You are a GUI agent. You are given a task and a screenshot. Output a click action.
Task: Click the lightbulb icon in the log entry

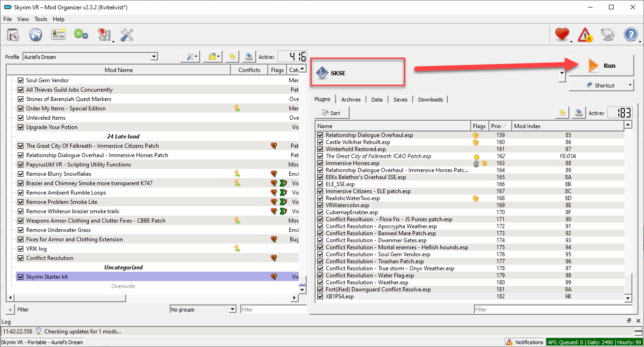tap(39, 331)
